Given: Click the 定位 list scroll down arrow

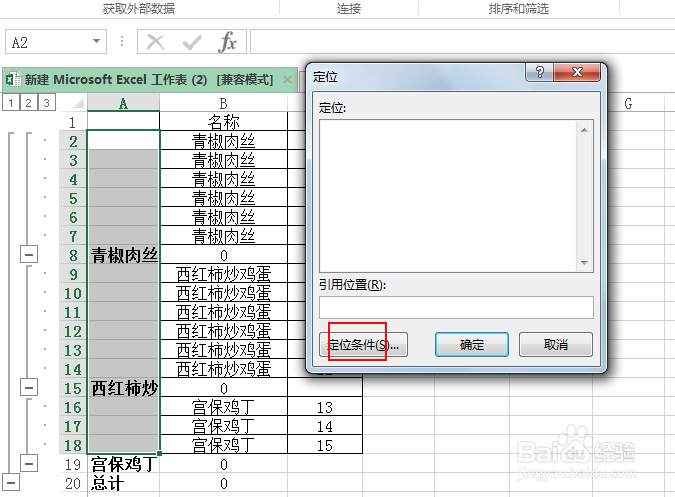Looking at the screenshot, I should click(x=584, y=262).
